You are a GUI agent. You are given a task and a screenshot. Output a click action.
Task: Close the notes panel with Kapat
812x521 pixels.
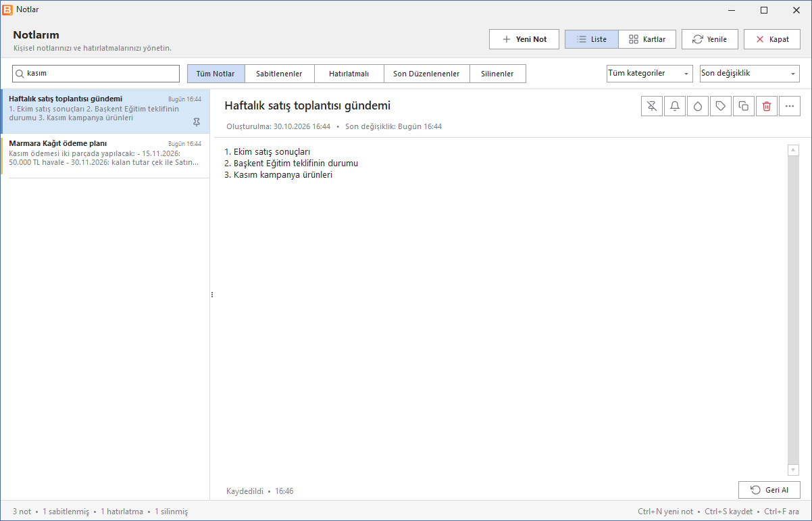click(x=772, y=39)
